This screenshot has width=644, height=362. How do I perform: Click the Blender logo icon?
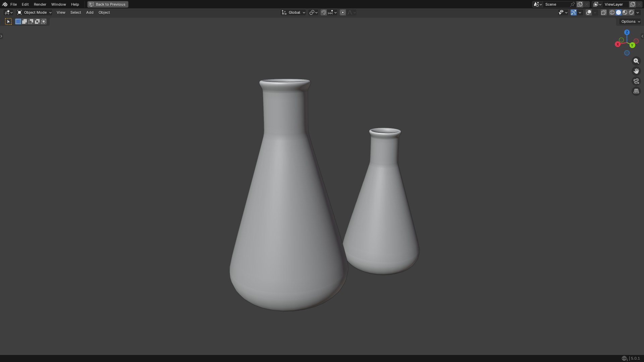coord(5,4)
